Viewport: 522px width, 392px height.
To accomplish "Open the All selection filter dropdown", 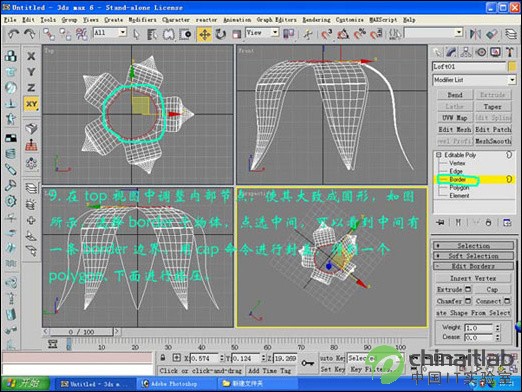I will click(x=110, y=33).
